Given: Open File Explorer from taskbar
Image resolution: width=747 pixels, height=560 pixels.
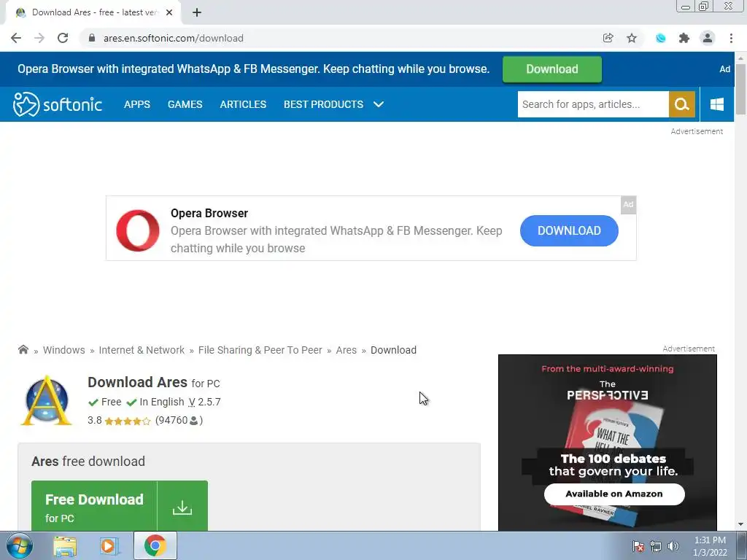Looking at the screenshot, I should pos(65,545).
